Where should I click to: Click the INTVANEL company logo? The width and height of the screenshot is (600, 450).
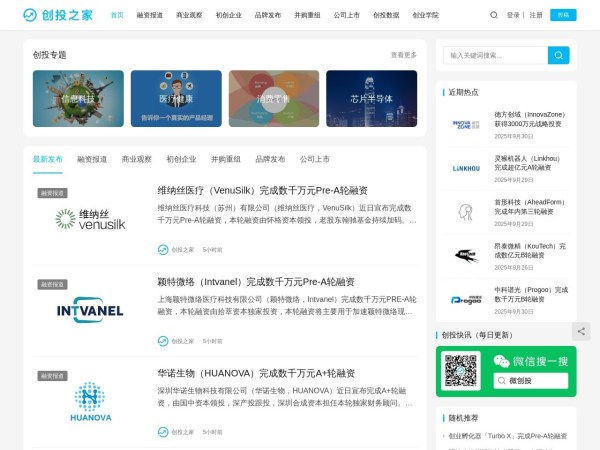pyautogui.click(x=90, y=310)
